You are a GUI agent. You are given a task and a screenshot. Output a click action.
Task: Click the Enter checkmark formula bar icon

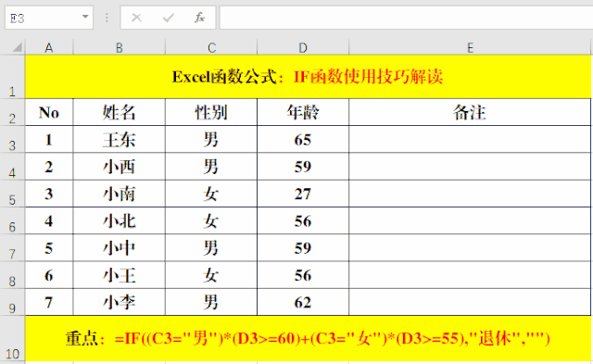[x=169, y=18]
